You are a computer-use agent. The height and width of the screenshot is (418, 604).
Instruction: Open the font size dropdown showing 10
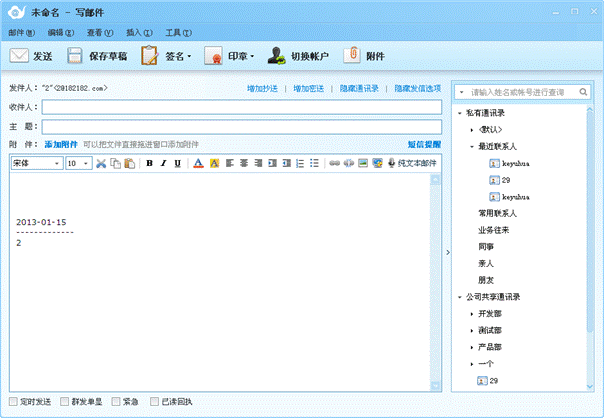point(79,163)
